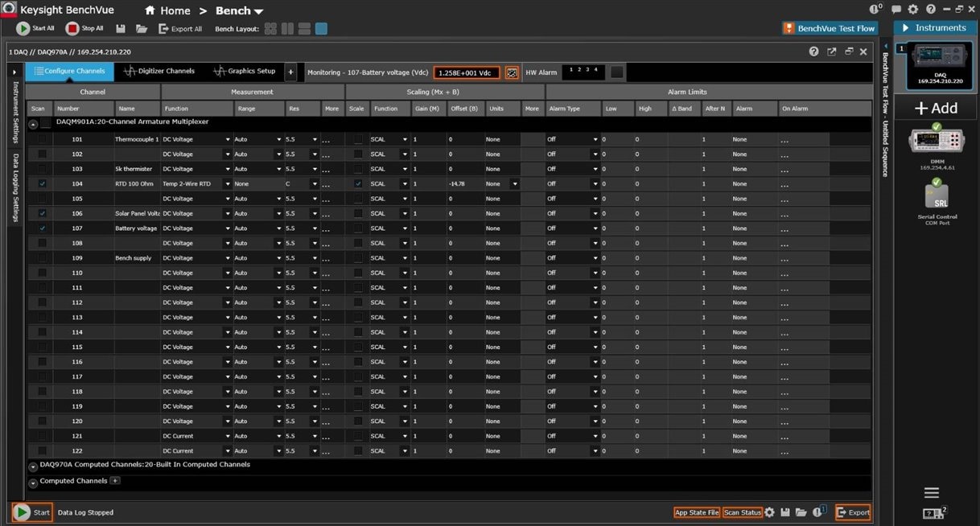The width and height of the screenshot is (980, 526).
Task: Click the Start All play icon
Action: tap(23, 28)
